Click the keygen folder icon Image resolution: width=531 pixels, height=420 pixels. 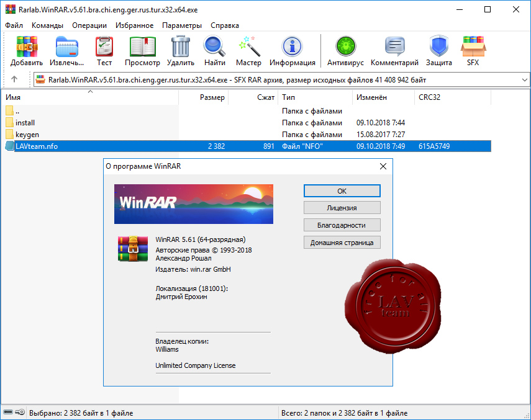pyautogui.click(x=9, y=134)
